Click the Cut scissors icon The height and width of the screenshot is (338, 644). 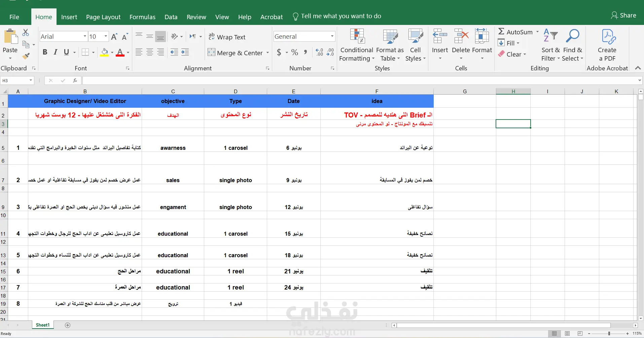(26, 33)
